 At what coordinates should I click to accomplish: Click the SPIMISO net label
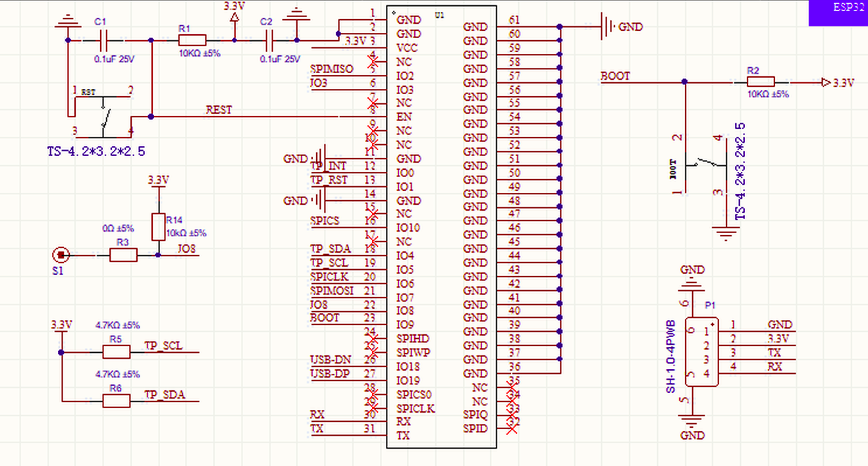tap(332, 69)
